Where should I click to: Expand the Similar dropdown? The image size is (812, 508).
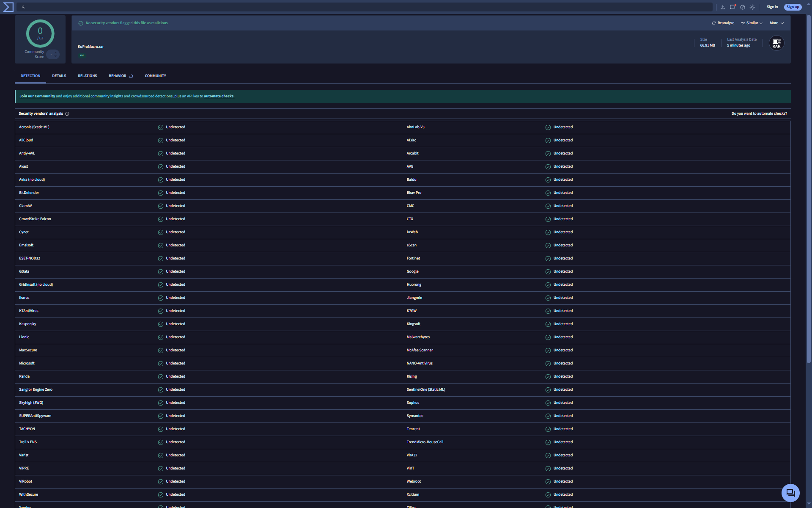(x=752, y=23)
